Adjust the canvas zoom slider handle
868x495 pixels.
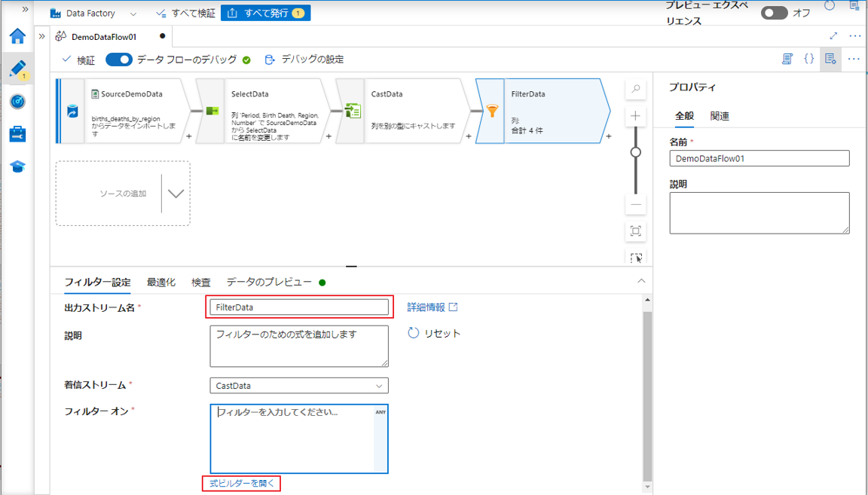click(635, 152)
